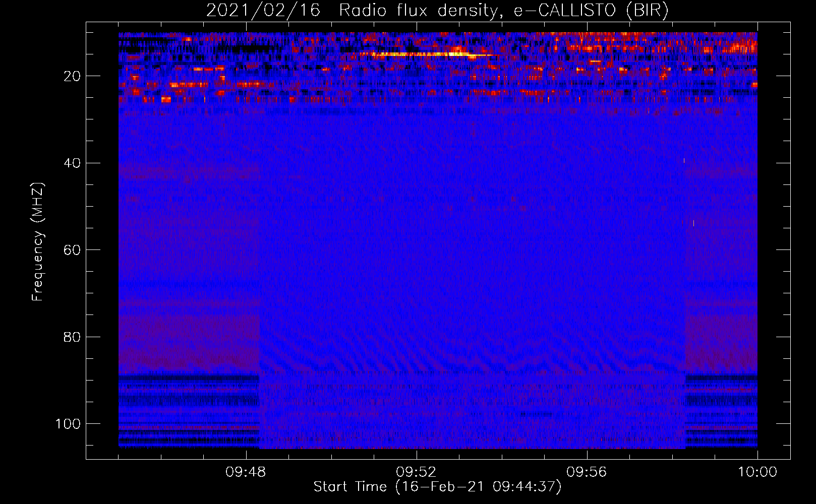Click the 40 frequency tick label
Screen dimensions: 816x504
72,163
